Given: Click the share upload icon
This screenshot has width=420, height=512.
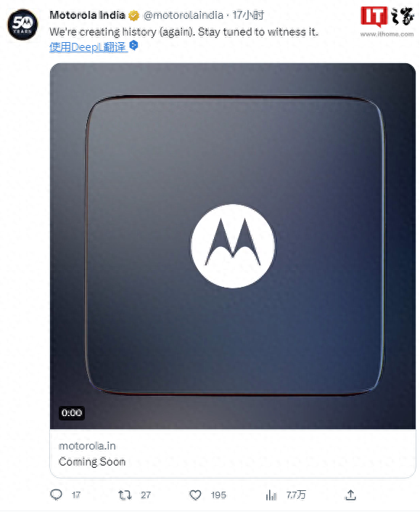Looking at the screenshot, I should tap(350, 495).
